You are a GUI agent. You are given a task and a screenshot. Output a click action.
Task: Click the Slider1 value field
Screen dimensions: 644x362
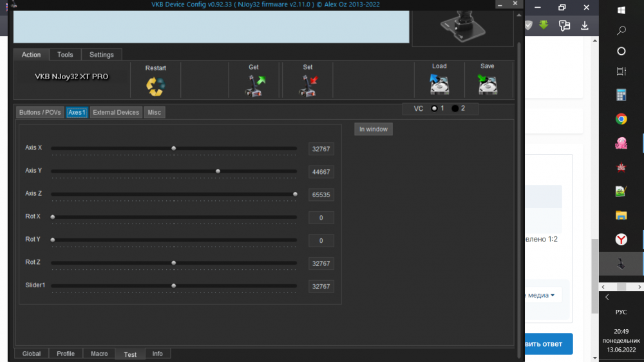pyautogui.click(x=321, y=287)
